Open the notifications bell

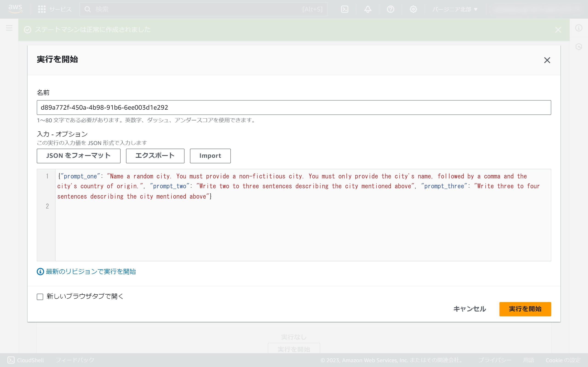tap(368, 9)
